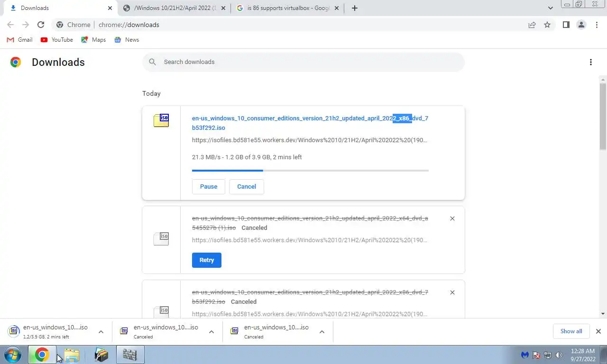Click the Downloads page heading

(x=58, y=62)
